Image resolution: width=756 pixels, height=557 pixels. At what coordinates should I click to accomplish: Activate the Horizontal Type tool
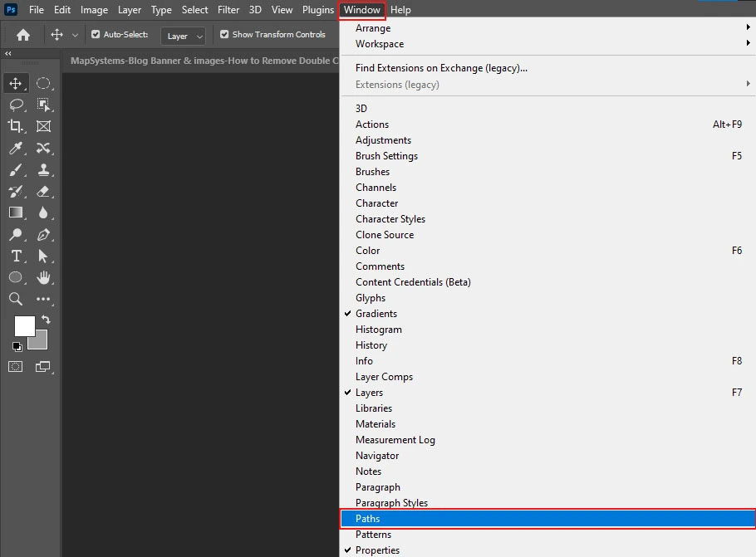tap(16, 257)
